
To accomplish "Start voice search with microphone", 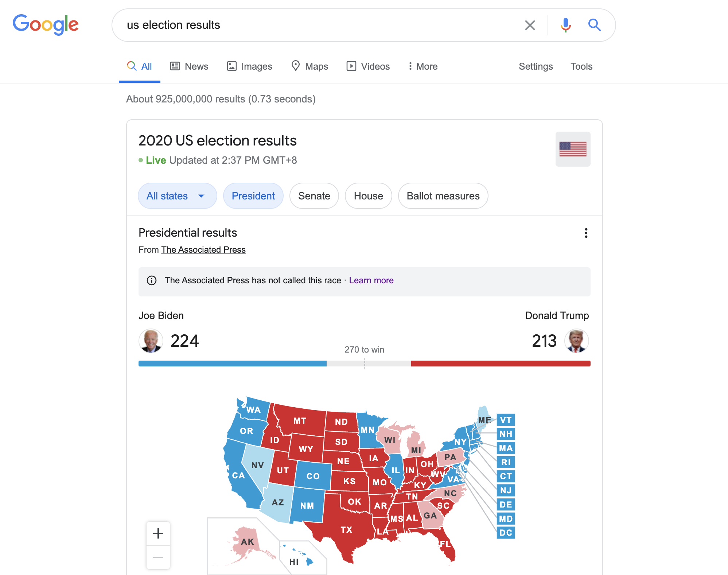I will tap(565, 25).
